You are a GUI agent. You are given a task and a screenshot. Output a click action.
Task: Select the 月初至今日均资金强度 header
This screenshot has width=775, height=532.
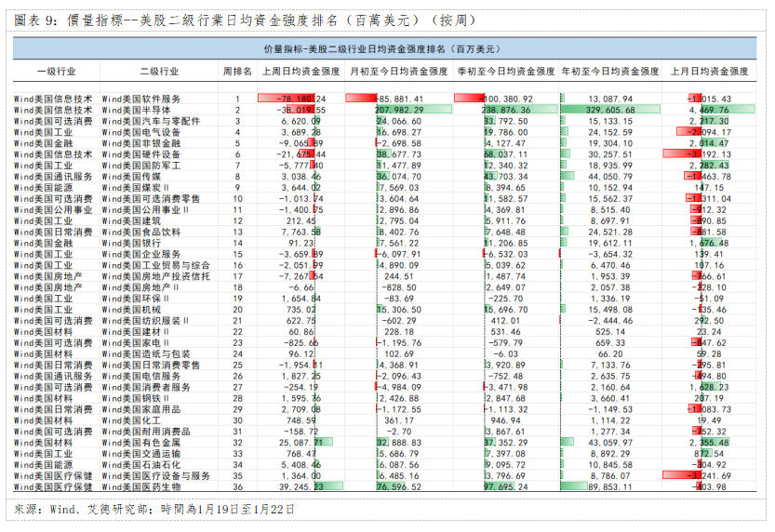[x=398, y=71]
